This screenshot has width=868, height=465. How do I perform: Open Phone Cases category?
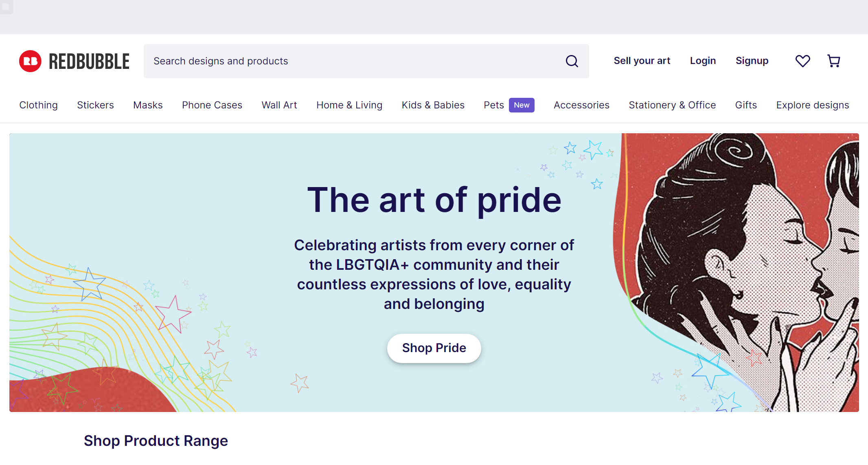(212, 105)
